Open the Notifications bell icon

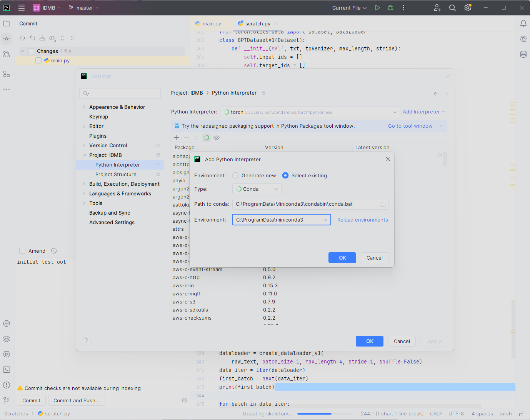click(x=523, y=23)
